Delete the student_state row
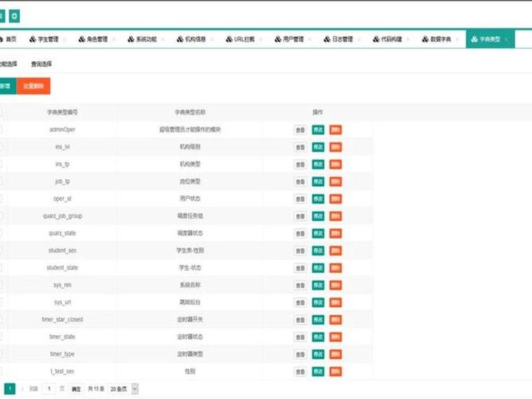The width and height of the screenshot is (532, 399). pyautogui.click(x=336, y=268)
